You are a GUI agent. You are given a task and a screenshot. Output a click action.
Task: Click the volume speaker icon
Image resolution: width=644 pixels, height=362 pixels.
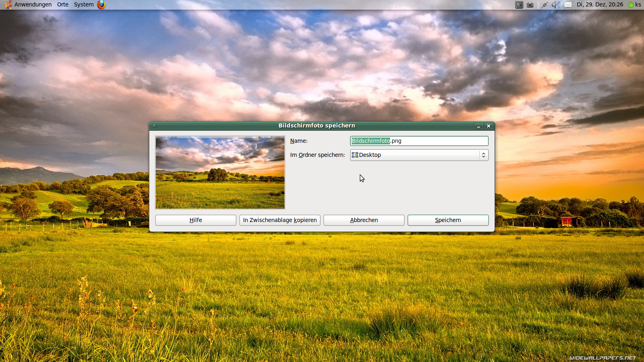pos(555,5)
